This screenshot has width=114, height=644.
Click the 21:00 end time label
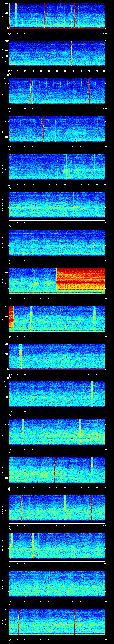tap(105, 184)
